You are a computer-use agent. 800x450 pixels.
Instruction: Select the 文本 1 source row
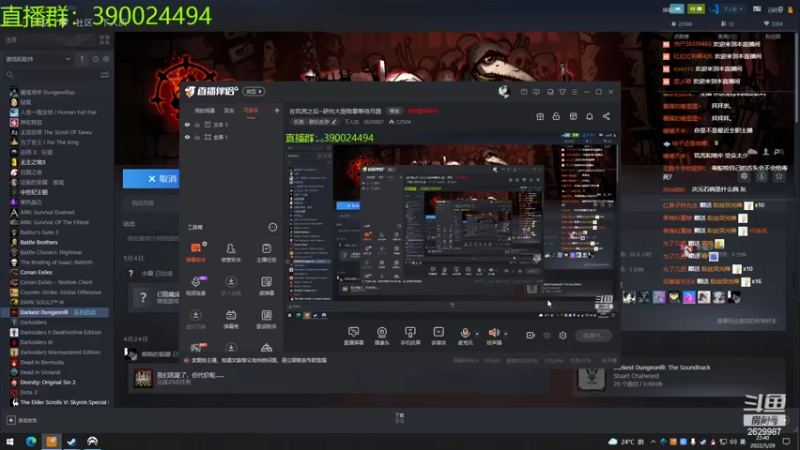(x=232, y=124)
